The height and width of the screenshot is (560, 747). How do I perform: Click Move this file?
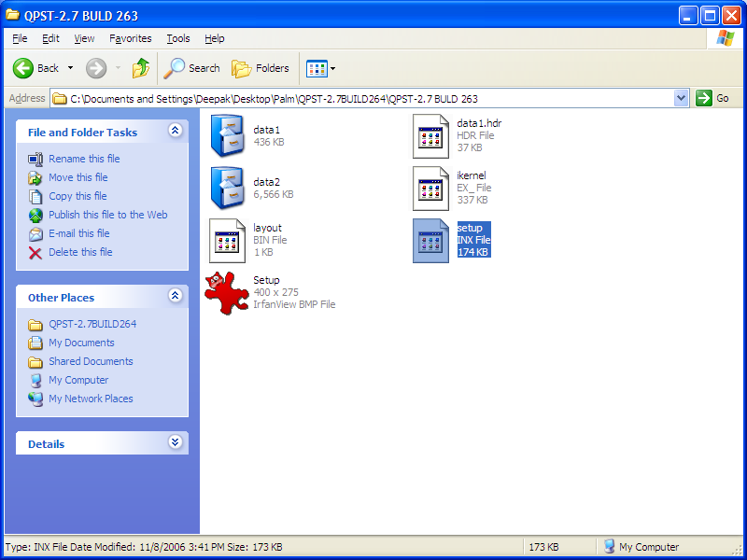coord(78,177)
